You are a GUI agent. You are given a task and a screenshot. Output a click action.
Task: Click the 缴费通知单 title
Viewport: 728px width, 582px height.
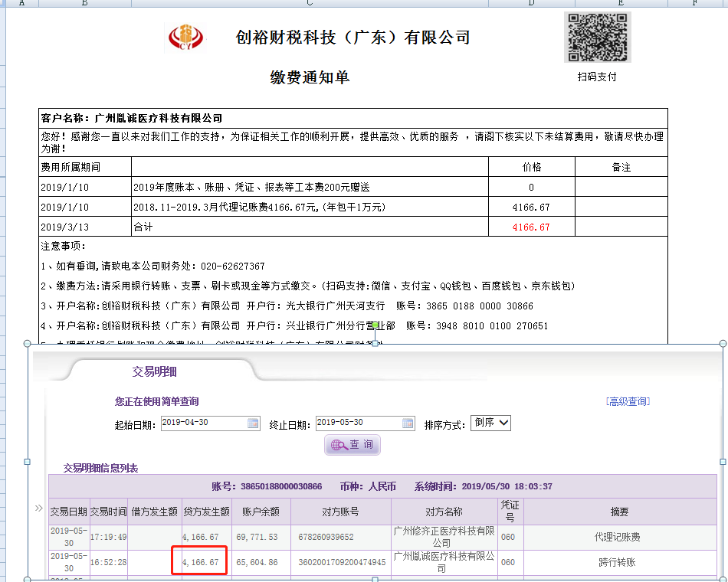pyautogui.click(x=310, y=77)
